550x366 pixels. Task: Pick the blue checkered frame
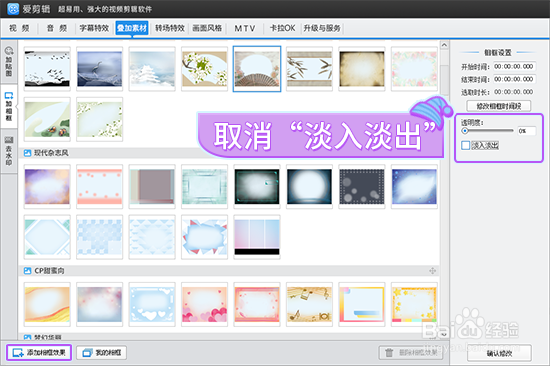click(100, 237)
